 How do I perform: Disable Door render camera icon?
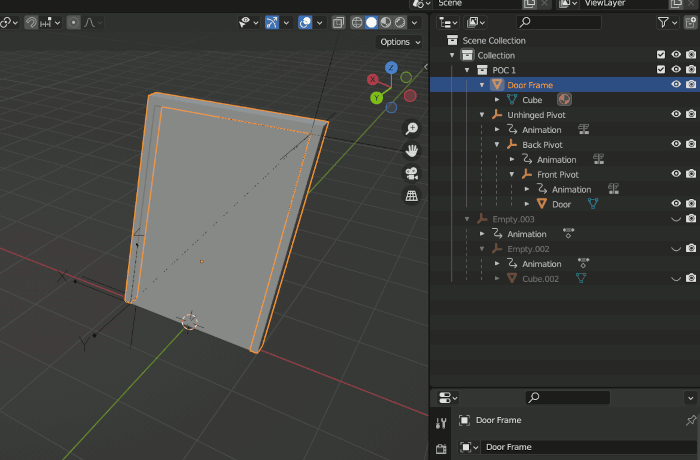691,204
